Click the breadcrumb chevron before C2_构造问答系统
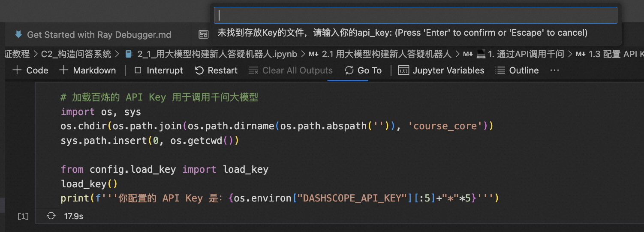Image resolution: width=644 pixels, height=232 pixels. [x=35, y=54]
